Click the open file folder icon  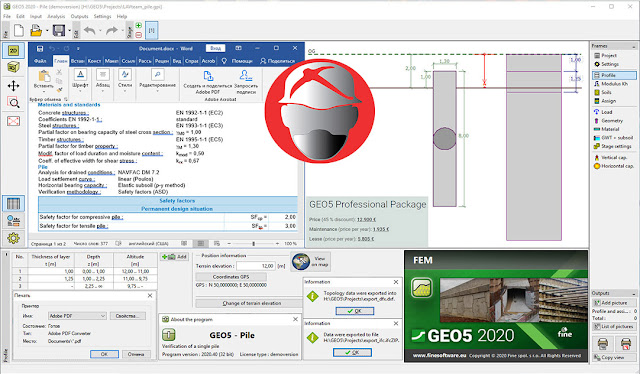coord(36,31)
